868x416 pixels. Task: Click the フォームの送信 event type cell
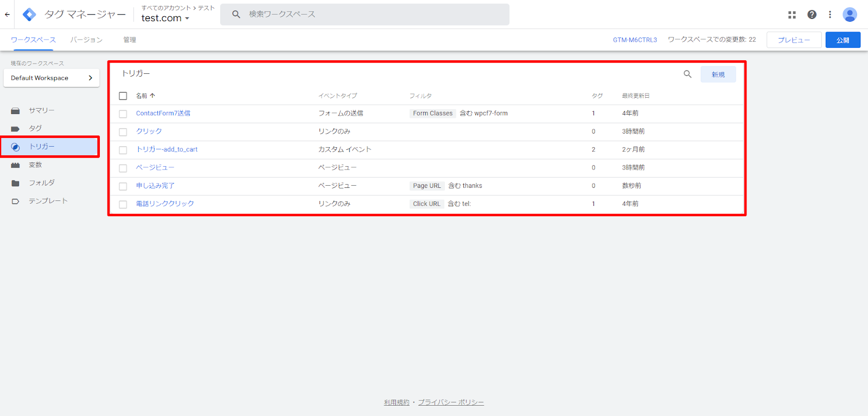pos(341,114)
